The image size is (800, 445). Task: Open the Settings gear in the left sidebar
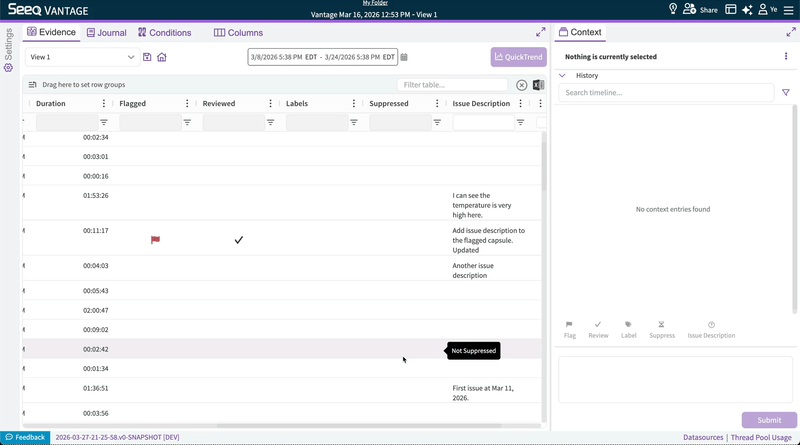[8, 67]
